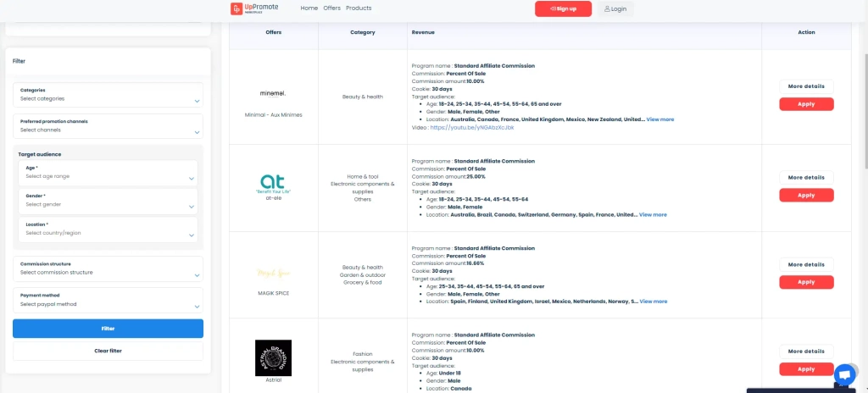This screenshot has width=868, height=393.
Task: Click the Clear filter button
Action: (x=108, y=351)
